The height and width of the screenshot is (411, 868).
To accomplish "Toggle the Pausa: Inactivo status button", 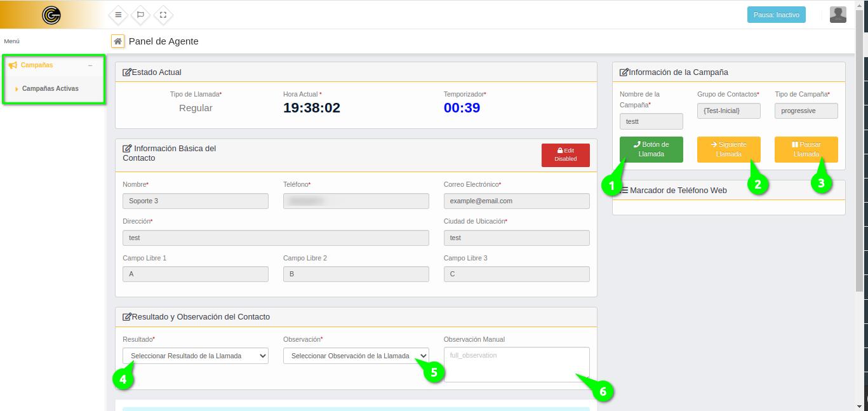I will [x=776, y=15].
